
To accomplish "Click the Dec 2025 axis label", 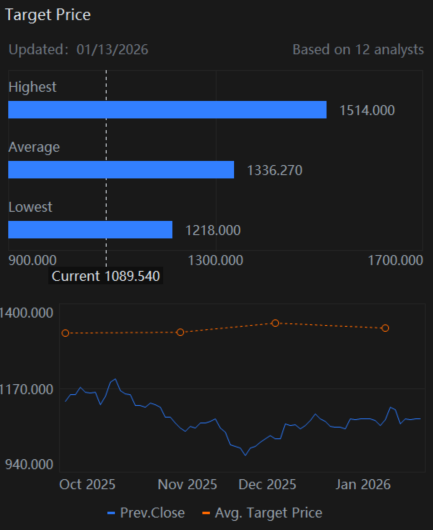I will tap(267, 484).
